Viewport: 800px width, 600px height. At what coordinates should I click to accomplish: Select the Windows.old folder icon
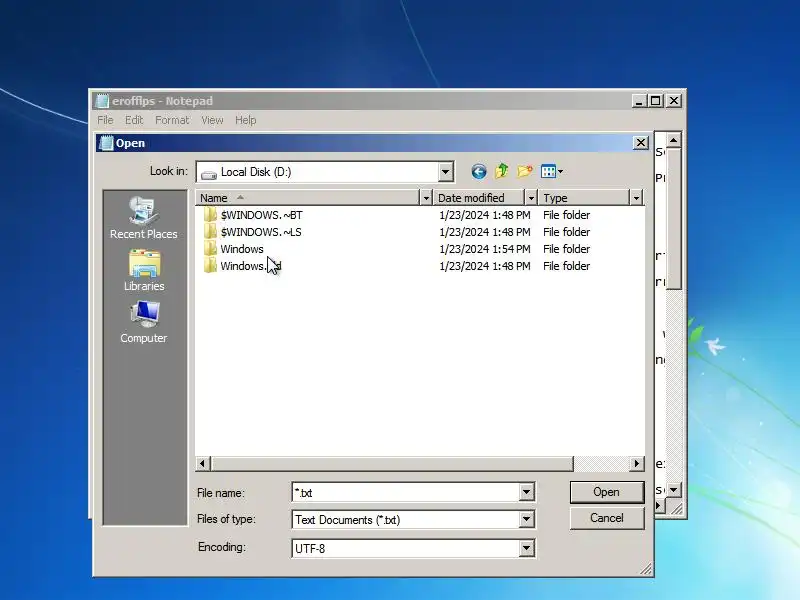[x=210, y=266]
